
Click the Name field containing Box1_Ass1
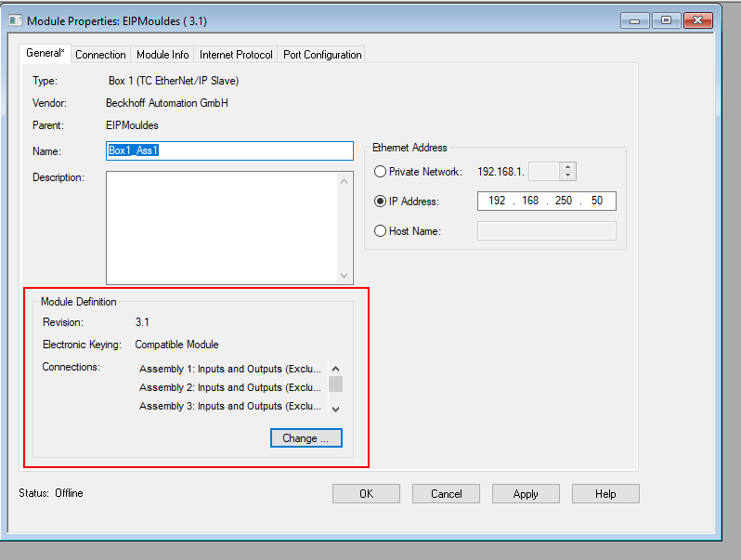229,150
